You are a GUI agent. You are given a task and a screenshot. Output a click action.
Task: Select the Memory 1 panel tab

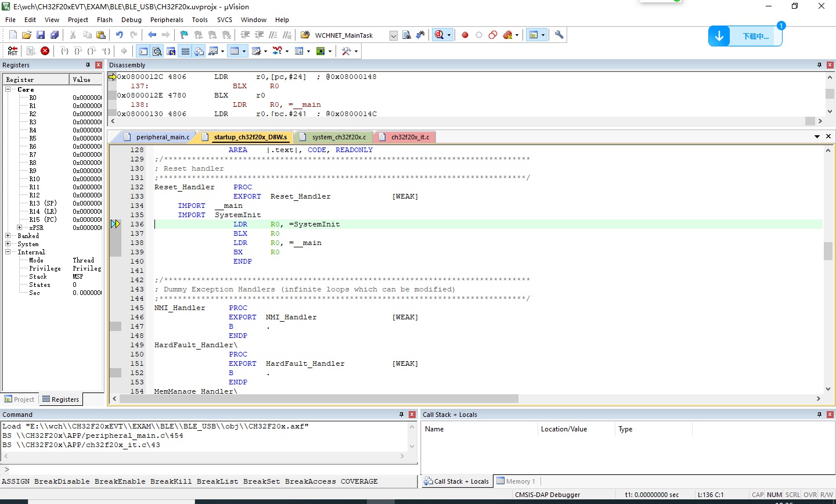(x=516, y=481)
